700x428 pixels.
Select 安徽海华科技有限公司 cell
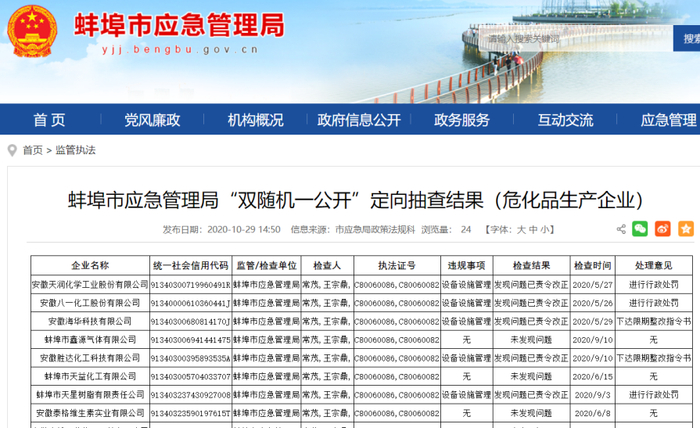[90, 321]
